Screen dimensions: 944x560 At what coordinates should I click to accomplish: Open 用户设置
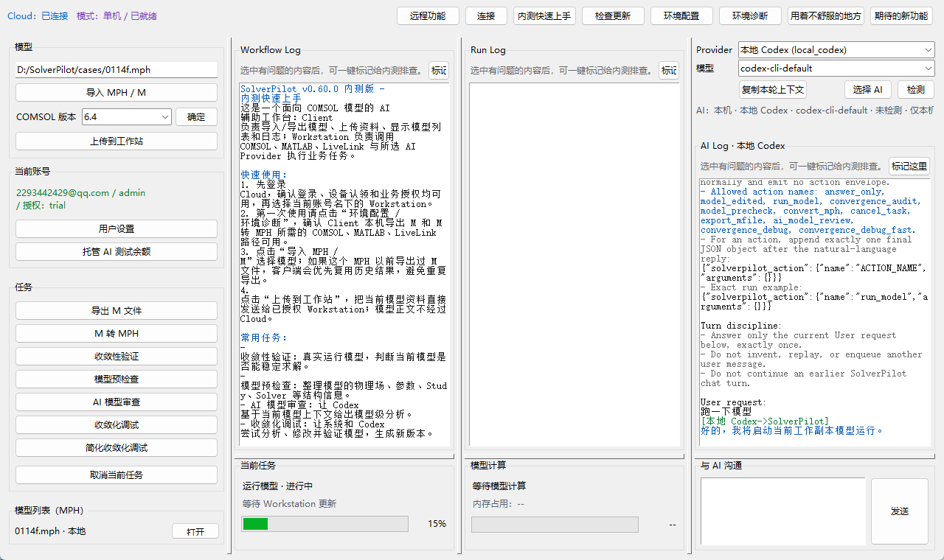117,229
